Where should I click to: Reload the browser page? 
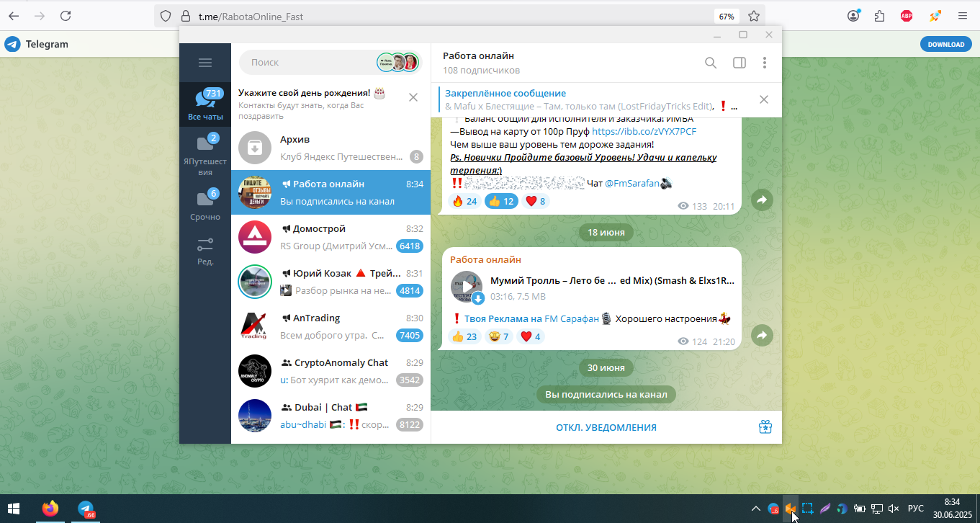click(x=66, y=16)
